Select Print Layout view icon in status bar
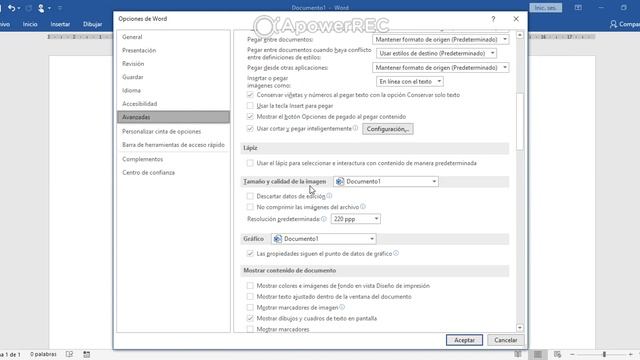This screenshot has height=360, width=640. pyautogui.click(x=538, y=354)
